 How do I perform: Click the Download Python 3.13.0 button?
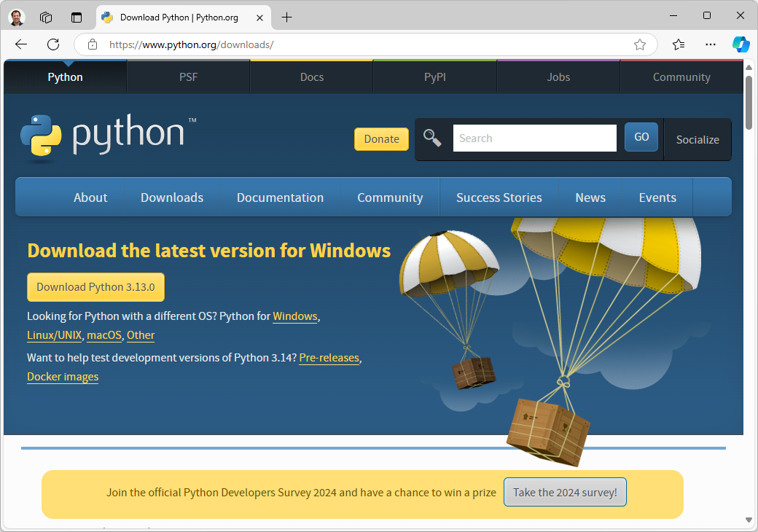click(x=95, y=287)
